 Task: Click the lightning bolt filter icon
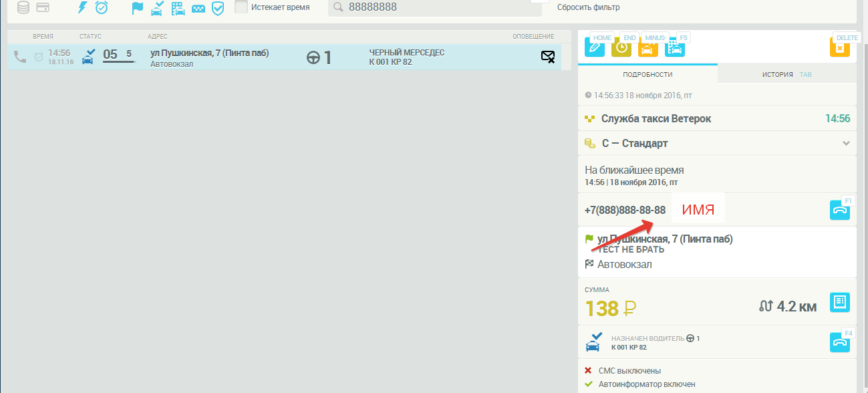[83, 8]
